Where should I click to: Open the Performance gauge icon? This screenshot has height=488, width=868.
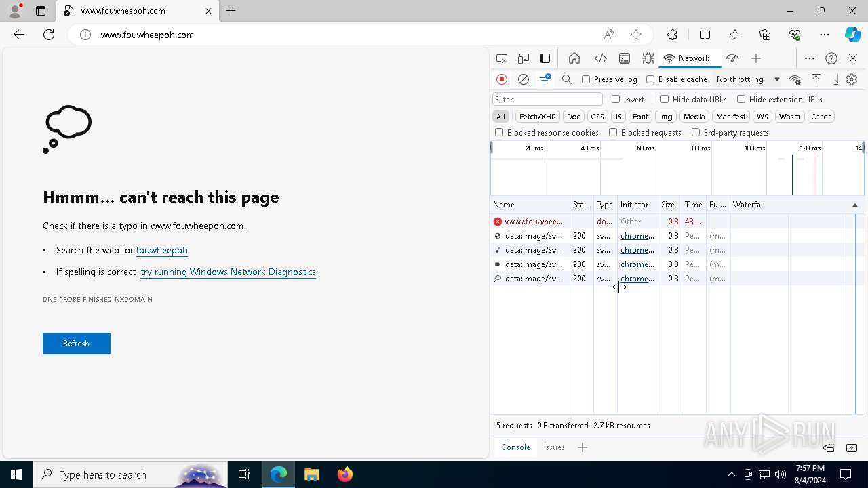point(732,58)
